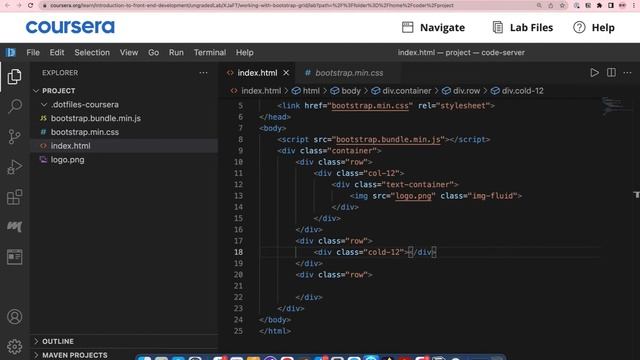
Task: Go back in the browser
Action: (7, 5)
